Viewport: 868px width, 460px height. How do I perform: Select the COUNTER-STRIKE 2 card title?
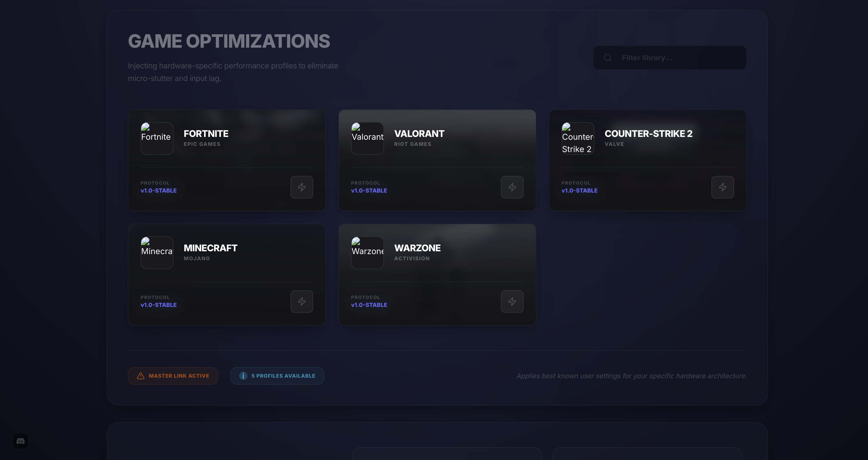[x=648, y=134]
